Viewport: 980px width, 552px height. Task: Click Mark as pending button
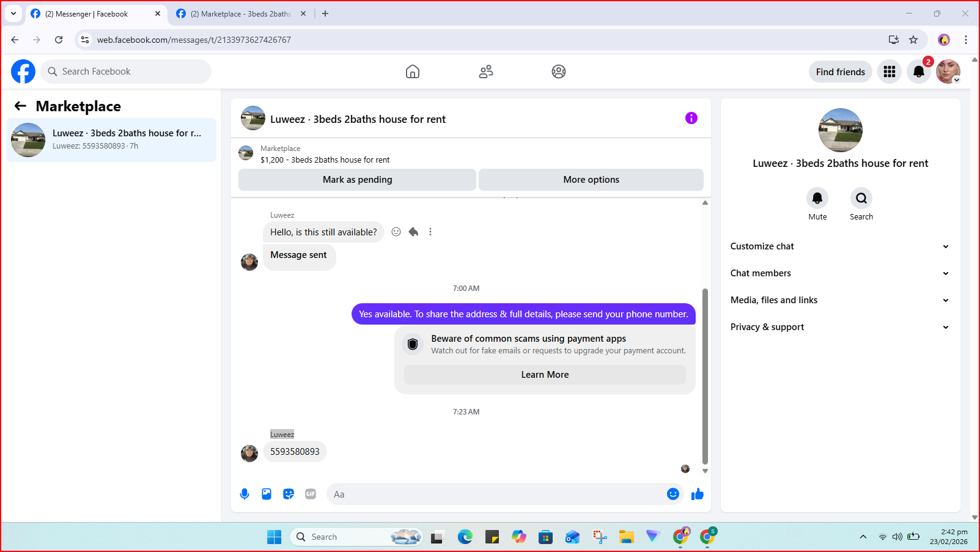357,180
